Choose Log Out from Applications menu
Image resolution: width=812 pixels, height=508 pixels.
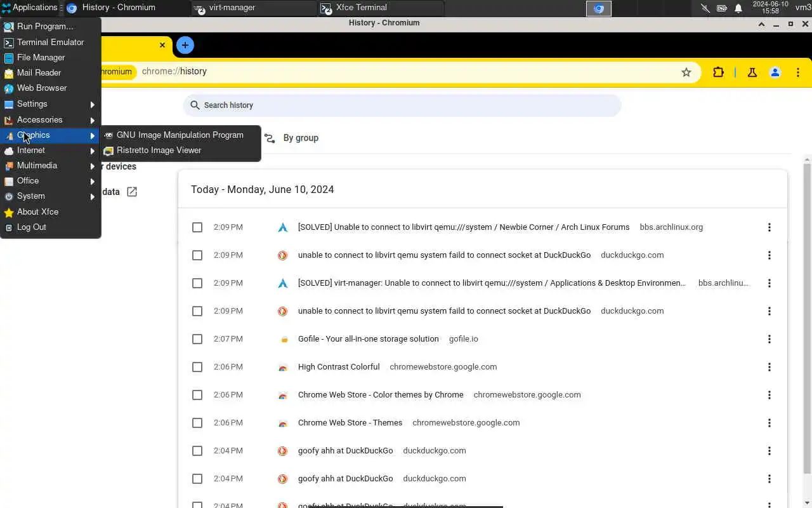coord(51,227)
